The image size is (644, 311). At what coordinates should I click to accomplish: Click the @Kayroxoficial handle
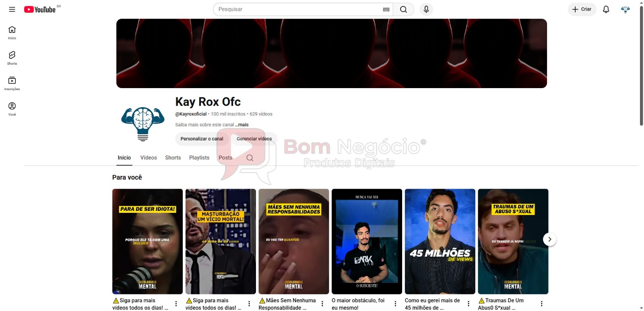click(x=191, y=114)
